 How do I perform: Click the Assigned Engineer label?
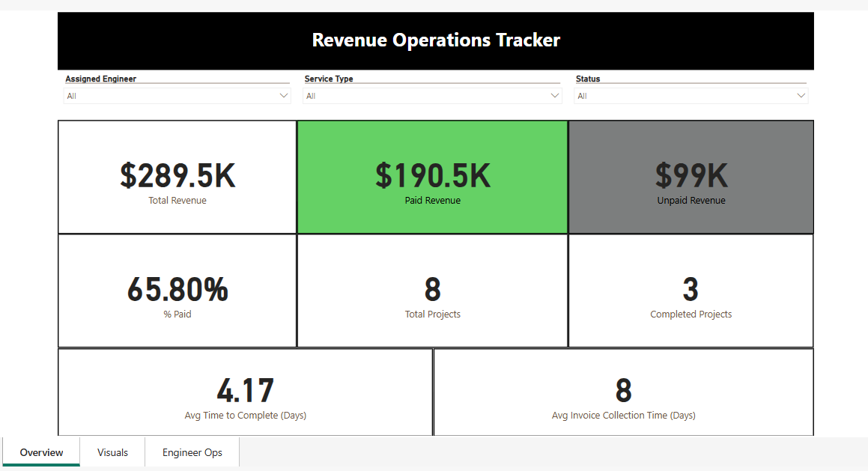pos(101,79)
